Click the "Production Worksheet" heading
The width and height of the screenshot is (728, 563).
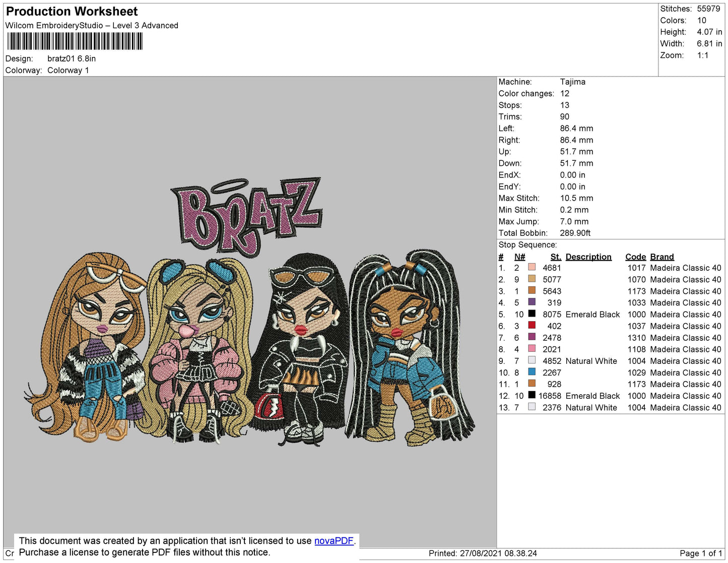[x=72, y=12]
